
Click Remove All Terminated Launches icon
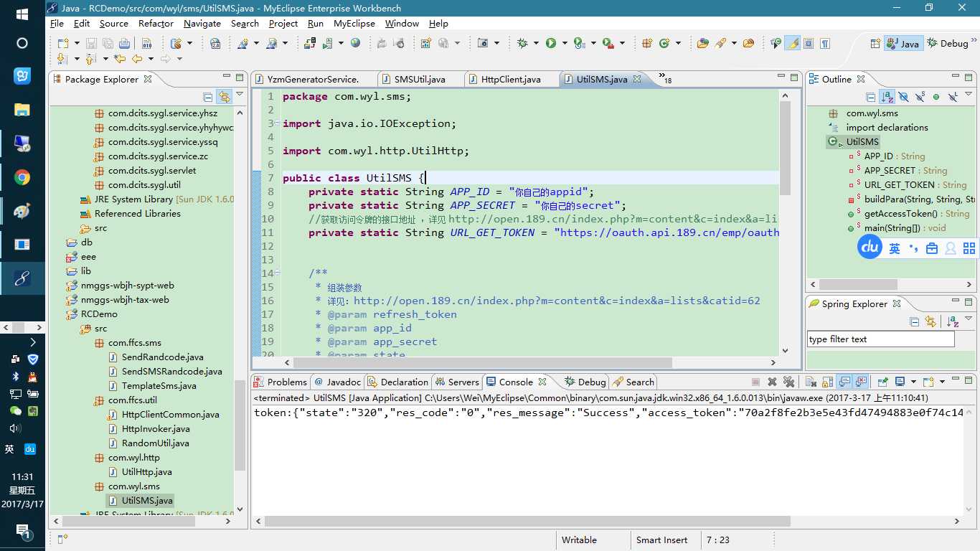coord(788,382)
